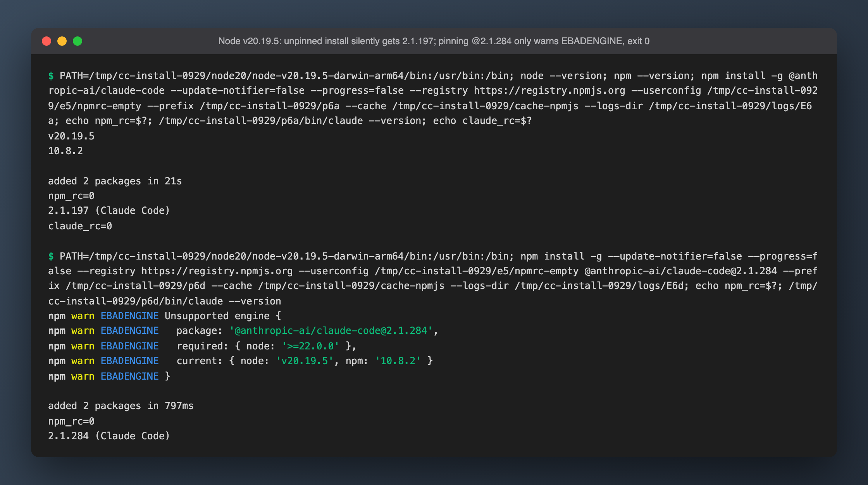868x485 pixels.
Task: Click the '2.1.284 (Claude Code)' output line
Action: pyautogui.click(x=109, y=436)
